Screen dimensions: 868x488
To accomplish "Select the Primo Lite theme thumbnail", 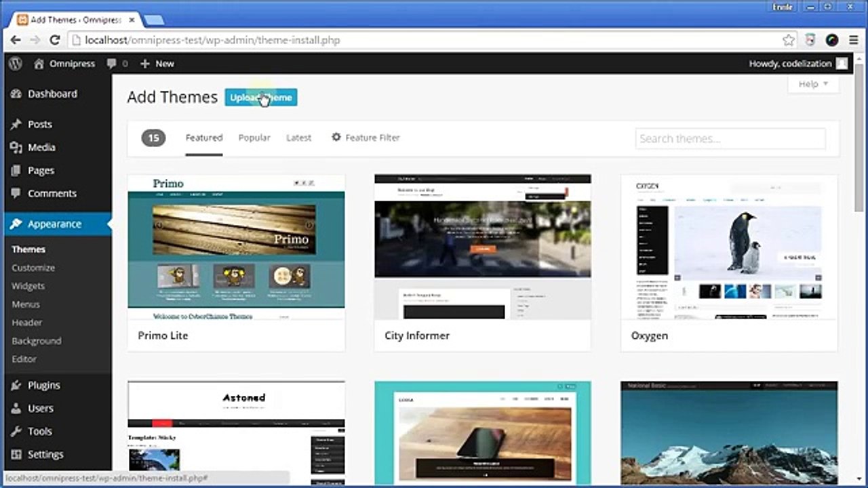I will point(236,247).
